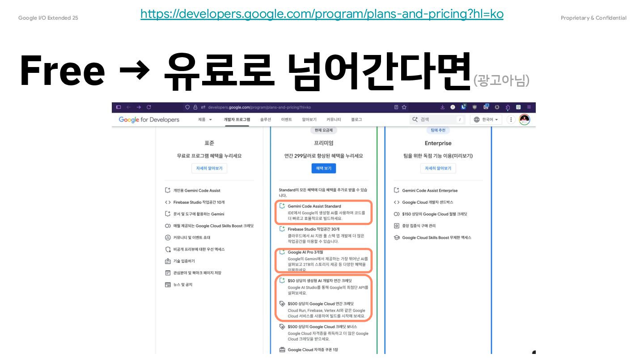Click the blue 혜택 보기 button
This screenshot has width=644, height=362.
pyautogui.click(x=323, y=168)
